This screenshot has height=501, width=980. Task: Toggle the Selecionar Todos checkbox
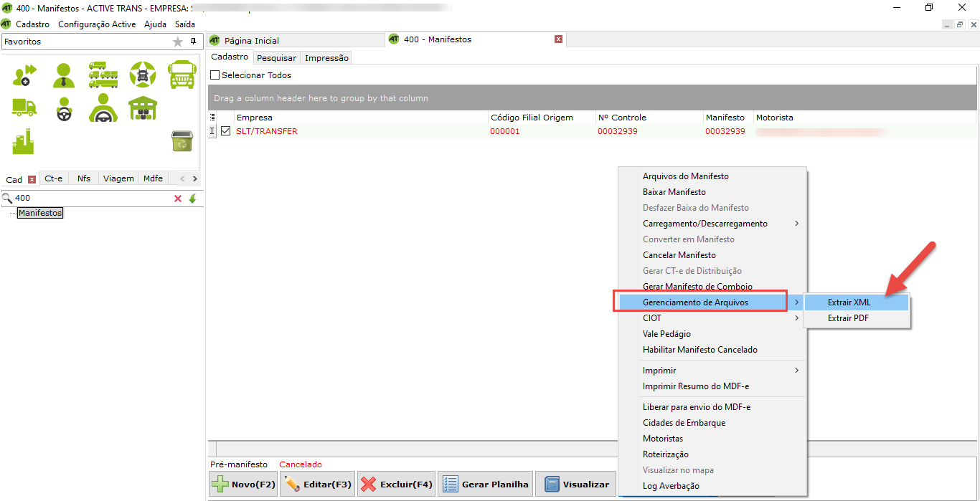(x=215, y=75)
